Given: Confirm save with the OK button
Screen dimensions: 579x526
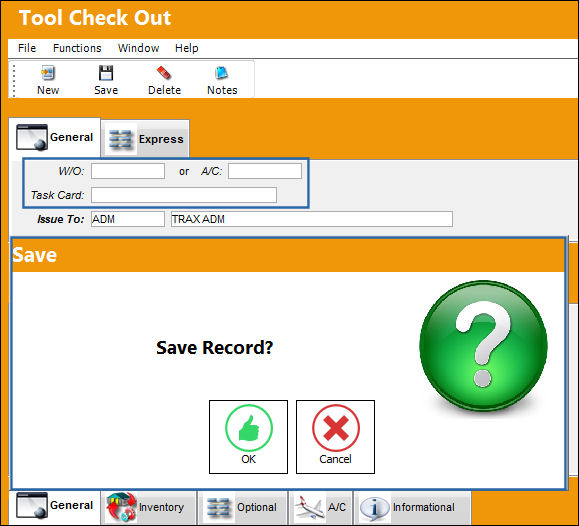Looking at the screenshot, I should pyautogui.click(x=248, y=437).
